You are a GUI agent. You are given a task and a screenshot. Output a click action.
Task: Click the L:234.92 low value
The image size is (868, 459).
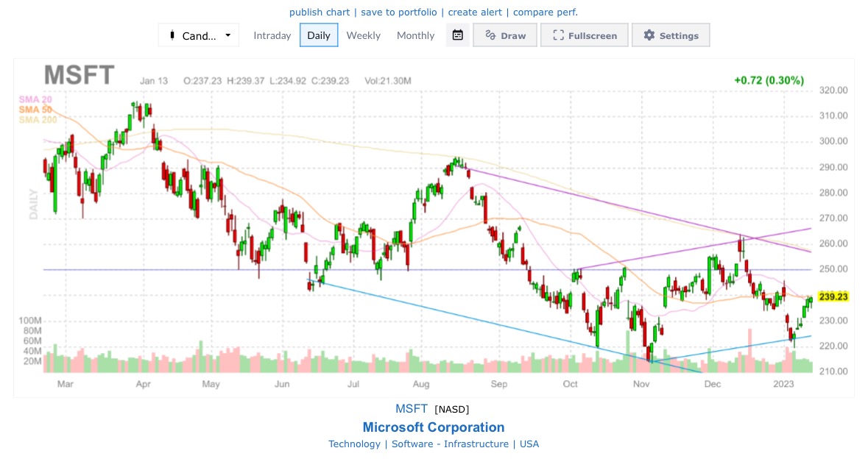(x=288, y=81)
